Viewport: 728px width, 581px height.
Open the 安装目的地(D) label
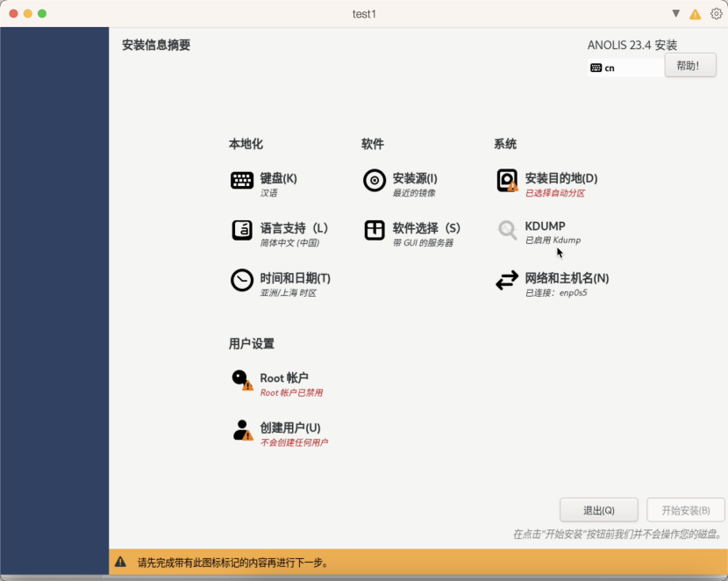(560, 178)
